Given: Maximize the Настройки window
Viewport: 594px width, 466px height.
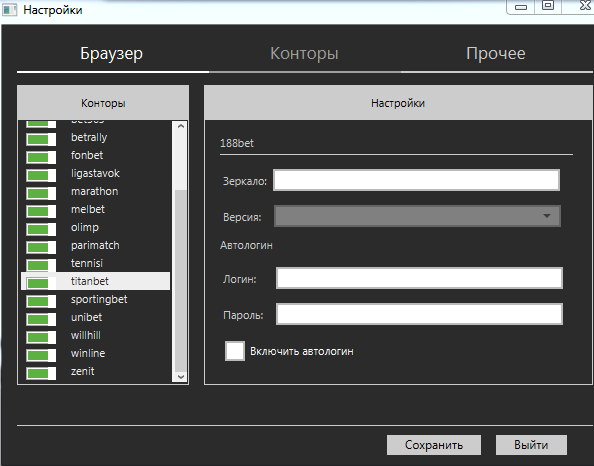Looking at the screenshot, I should coord(548,6).
